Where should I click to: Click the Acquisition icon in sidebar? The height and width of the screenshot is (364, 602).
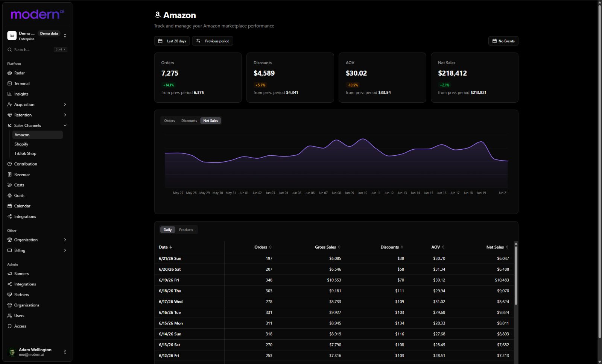[x=10, y=105]
